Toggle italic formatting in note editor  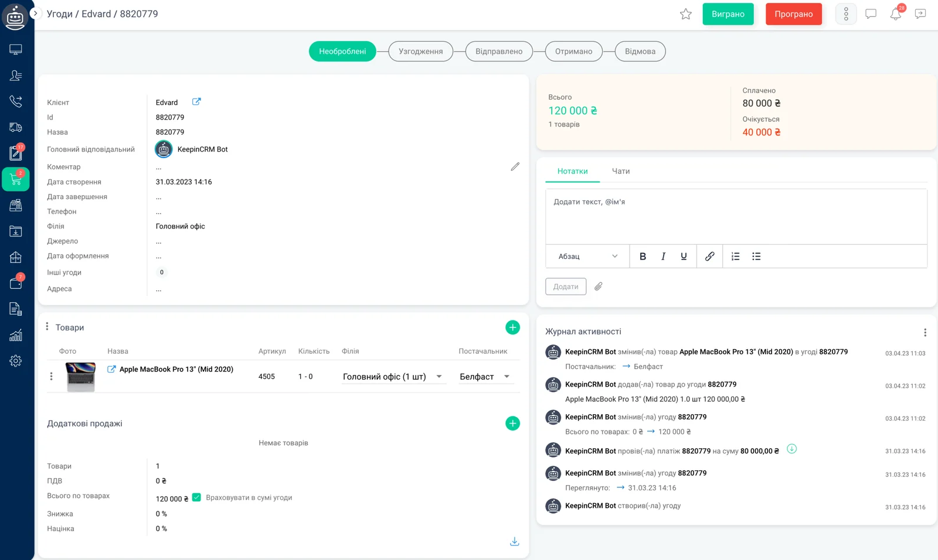pyautogui.click(x=663, y=257)
